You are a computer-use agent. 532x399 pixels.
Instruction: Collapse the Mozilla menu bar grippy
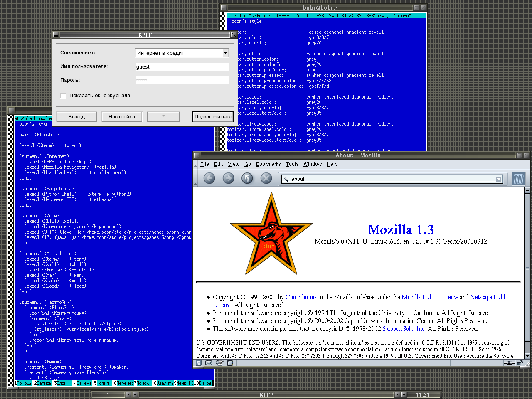pyautogui.click(x=195, y=164)
